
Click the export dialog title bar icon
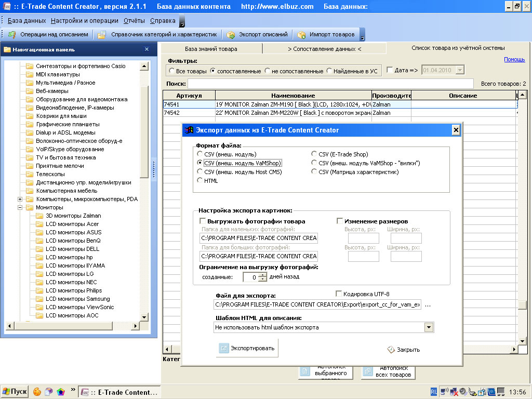(189, 130)
